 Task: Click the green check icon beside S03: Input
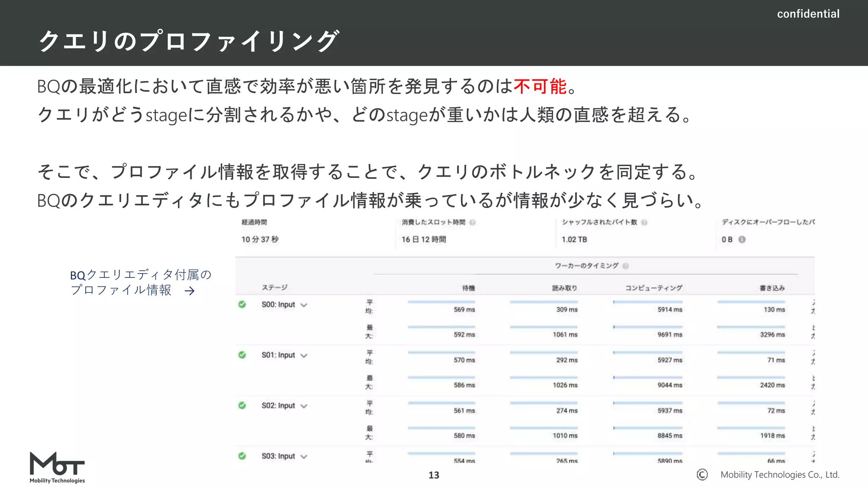click(x=242, y=456)
